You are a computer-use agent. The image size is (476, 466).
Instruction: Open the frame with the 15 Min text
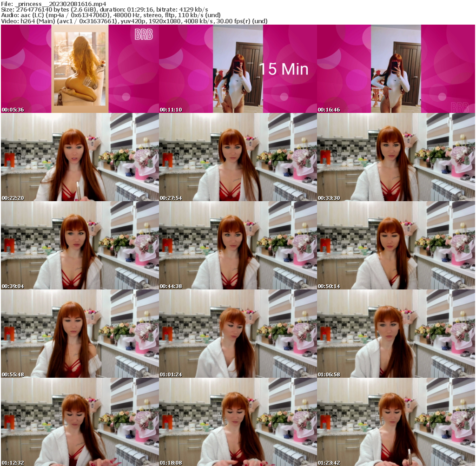[284, 70]
